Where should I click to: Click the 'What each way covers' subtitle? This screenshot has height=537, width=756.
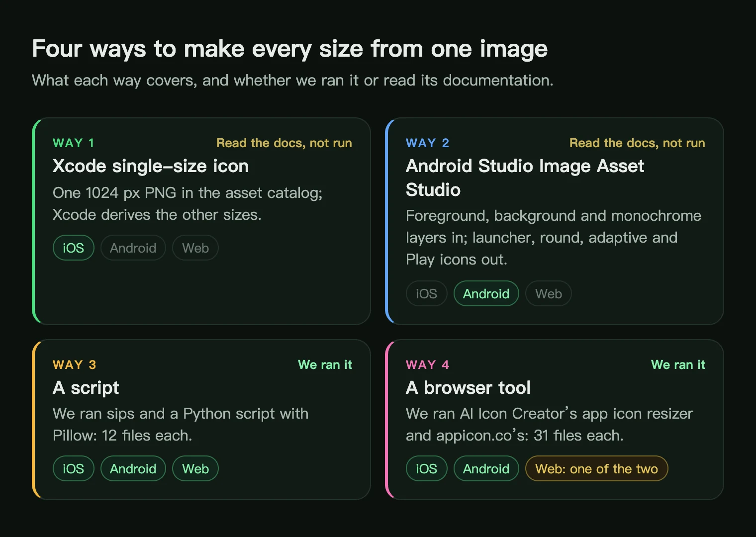(x=292, y=81)
